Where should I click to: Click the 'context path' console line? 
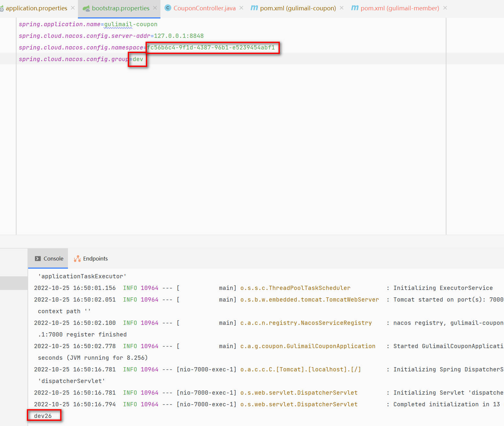click(x=64, y=311)
